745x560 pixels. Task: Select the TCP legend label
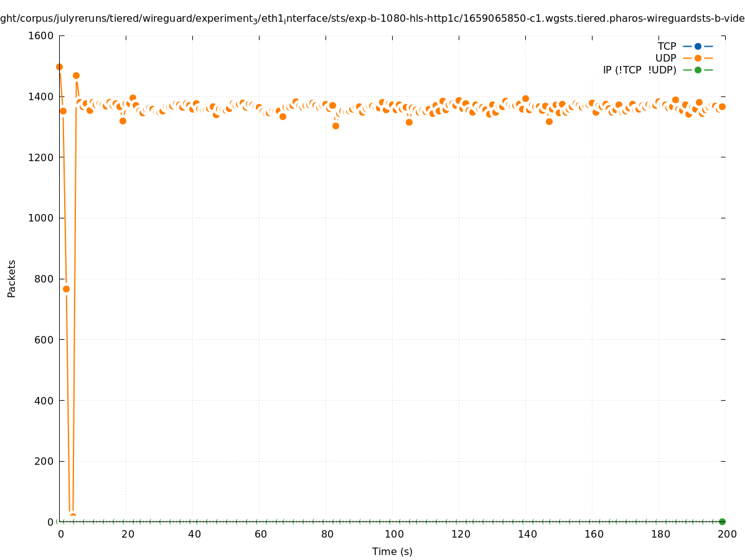click(x=667, y=46)
